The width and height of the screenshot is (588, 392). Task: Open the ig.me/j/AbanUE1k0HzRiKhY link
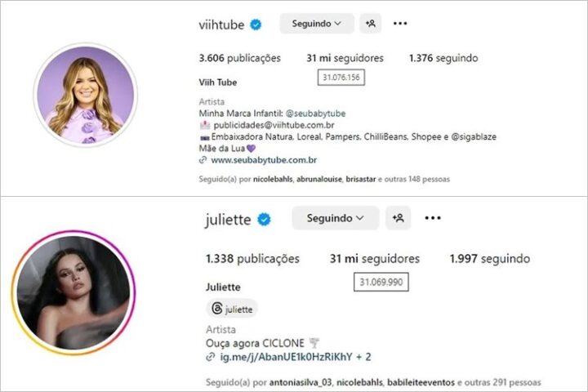click(x=286, y=357)
